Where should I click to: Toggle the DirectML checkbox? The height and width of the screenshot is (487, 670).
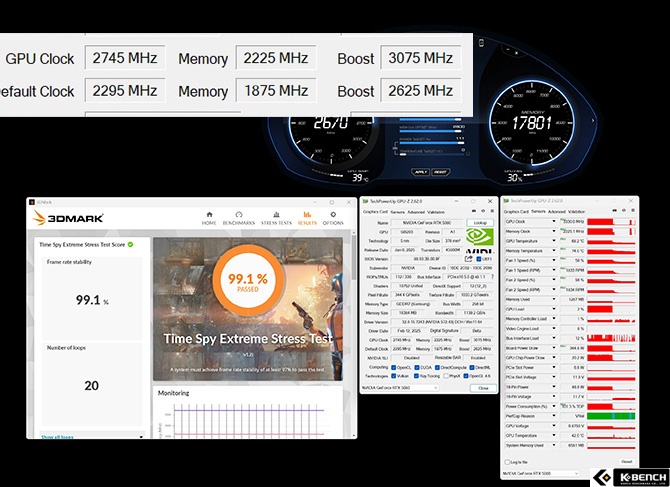472,367
